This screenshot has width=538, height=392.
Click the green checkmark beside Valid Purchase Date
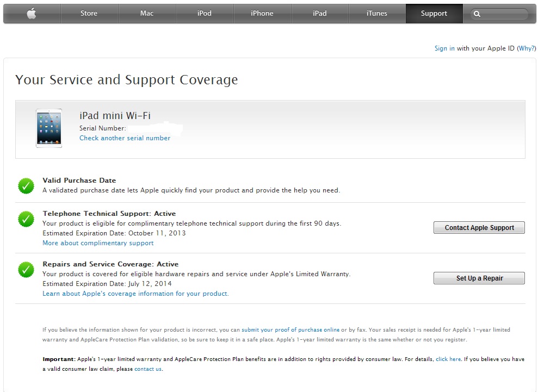(x=26, y=186)
